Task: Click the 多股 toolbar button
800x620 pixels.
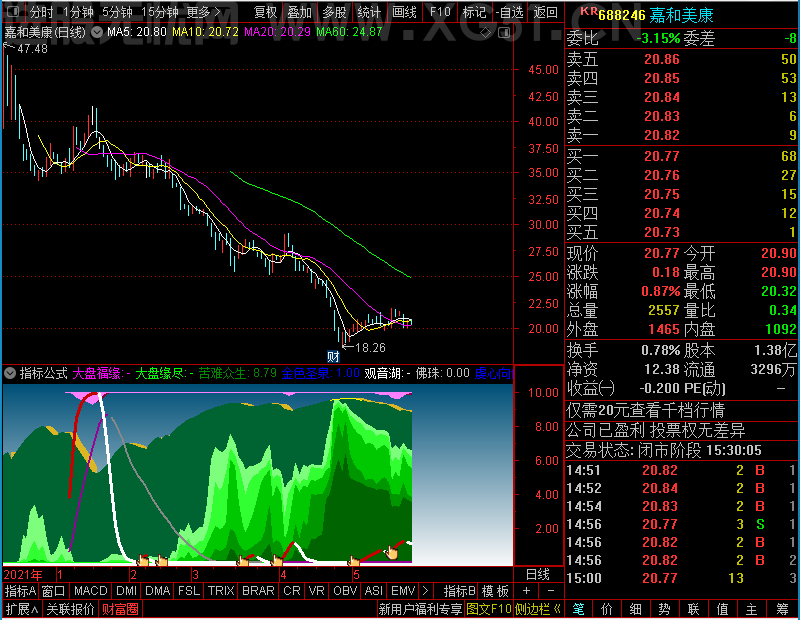Action: (x=334, y=12)
